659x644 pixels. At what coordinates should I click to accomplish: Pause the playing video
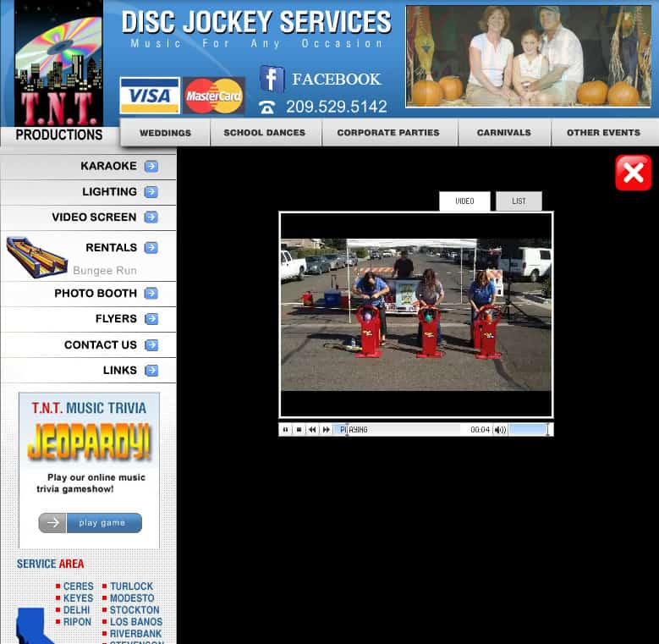285,430
